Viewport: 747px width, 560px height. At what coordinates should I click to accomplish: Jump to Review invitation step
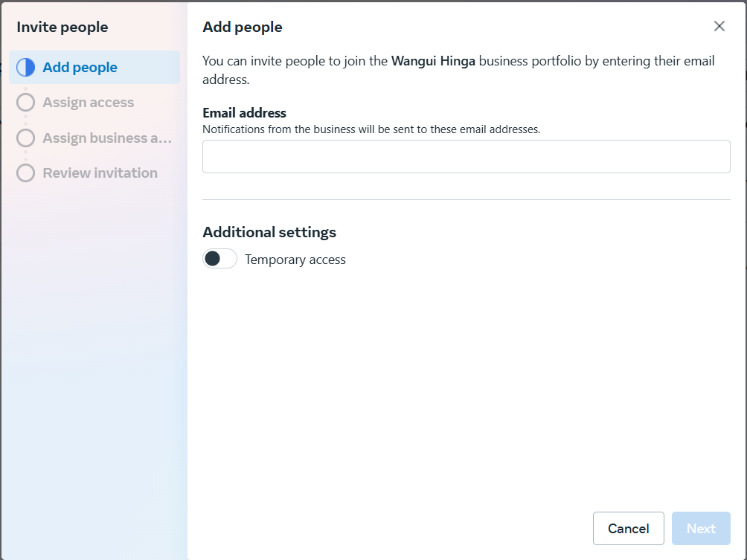(94, 173)
